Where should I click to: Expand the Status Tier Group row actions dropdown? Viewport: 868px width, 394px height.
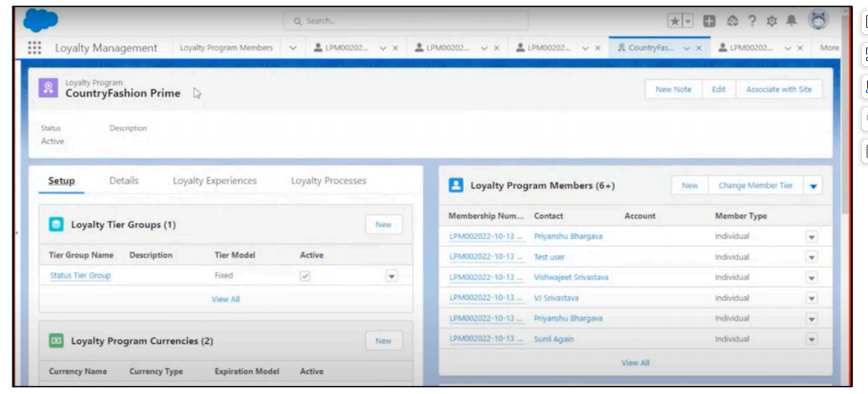[x=391, y=276]
